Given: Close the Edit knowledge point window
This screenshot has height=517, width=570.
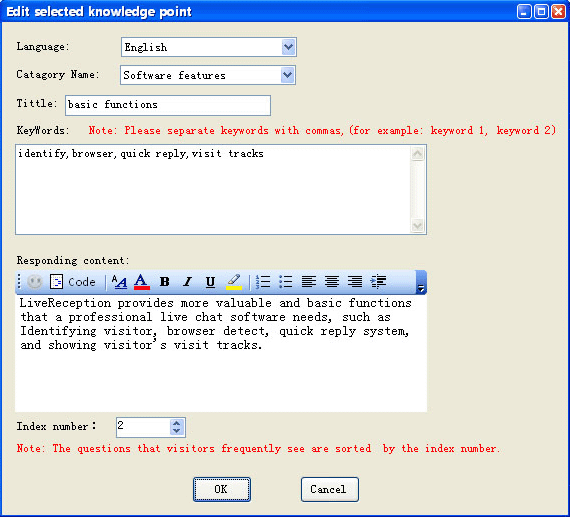Looking at the screenshot, I should (558, 12).
